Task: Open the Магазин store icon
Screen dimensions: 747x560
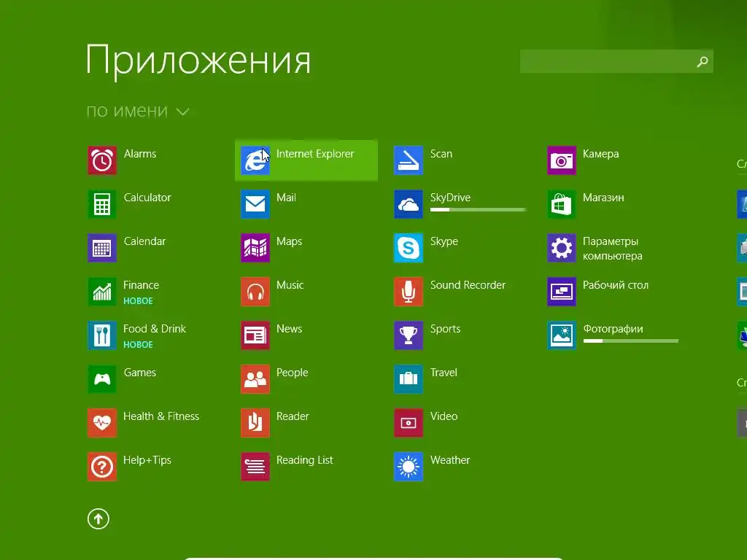Action: [562, 204]
